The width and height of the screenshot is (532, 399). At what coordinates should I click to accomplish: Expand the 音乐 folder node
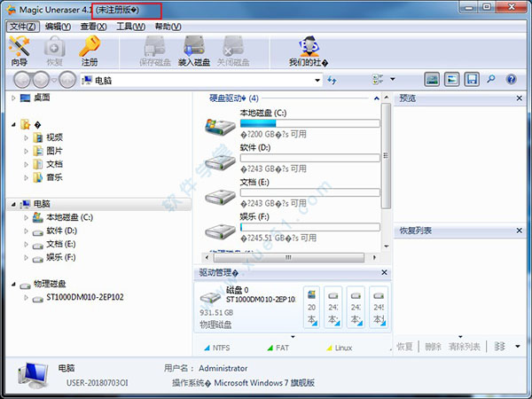[26, 177]
